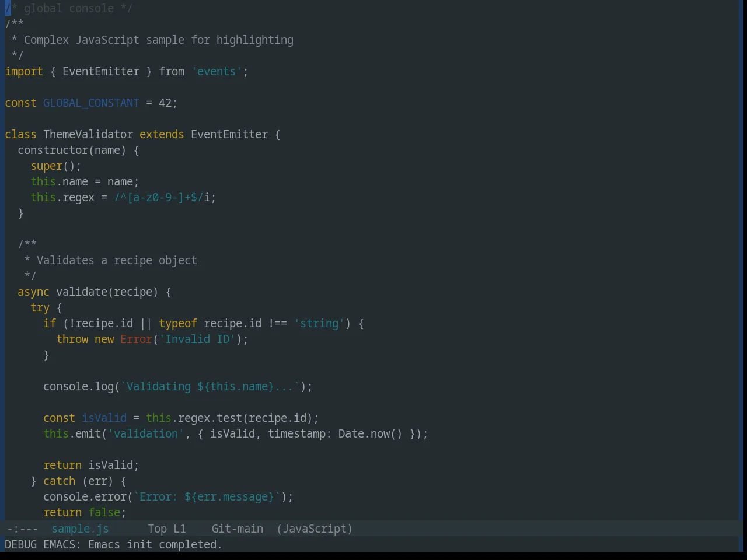Click the "catch" keyword
Screen dimensions: 747x560
(59, 481)
